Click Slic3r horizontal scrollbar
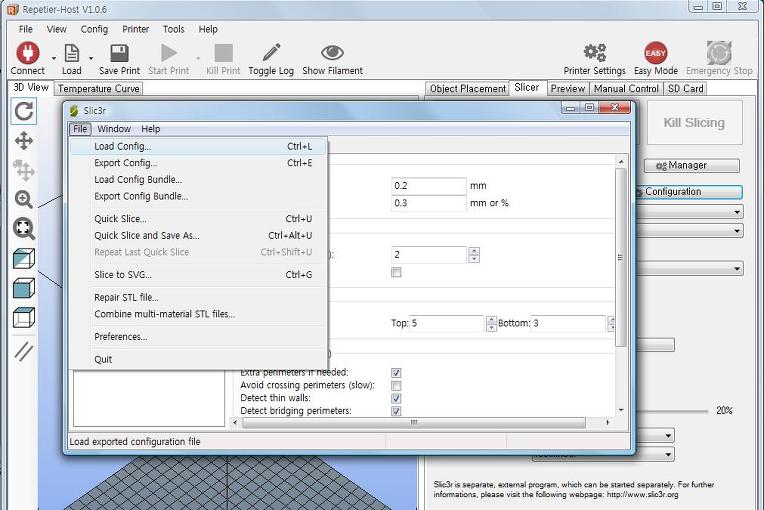 414,423
